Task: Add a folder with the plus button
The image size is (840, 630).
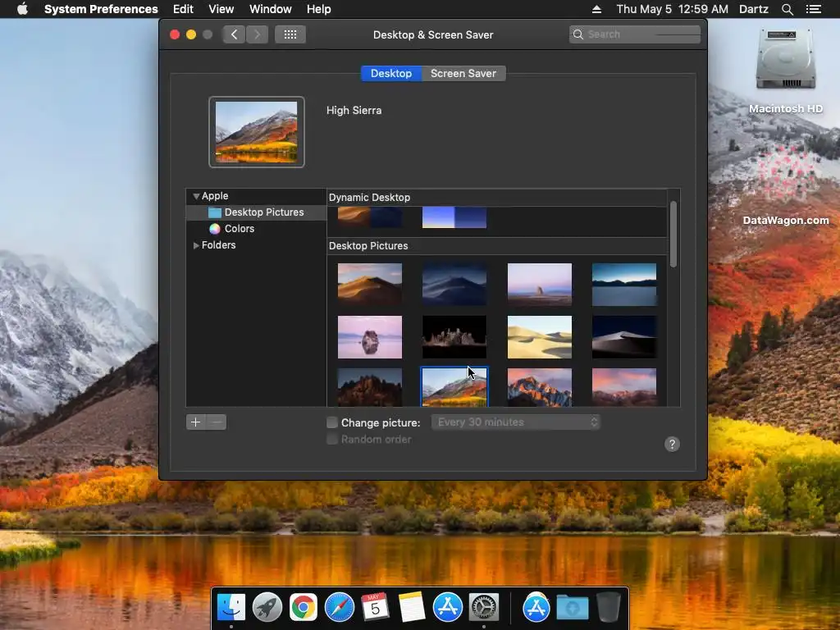Action: pos(195,422)
